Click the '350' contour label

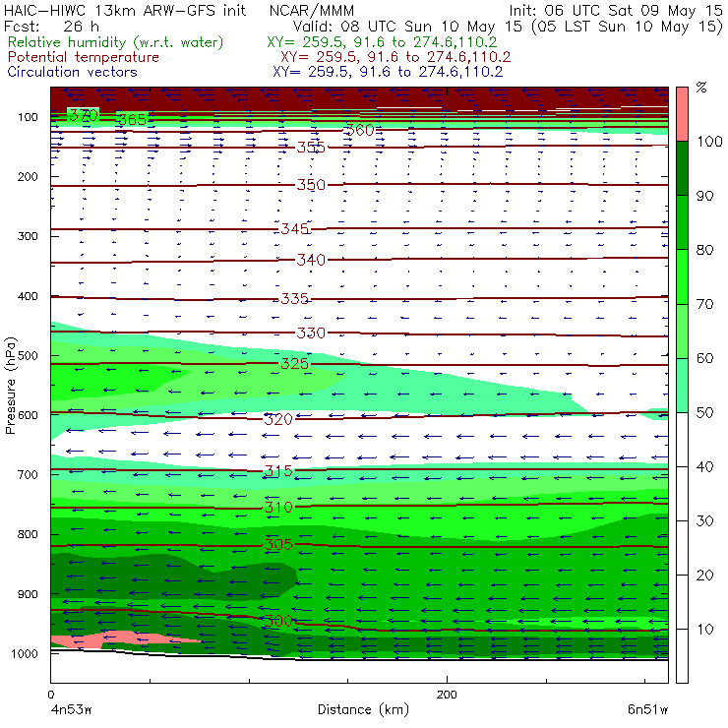pyautogui.click(x=311, y=185)
